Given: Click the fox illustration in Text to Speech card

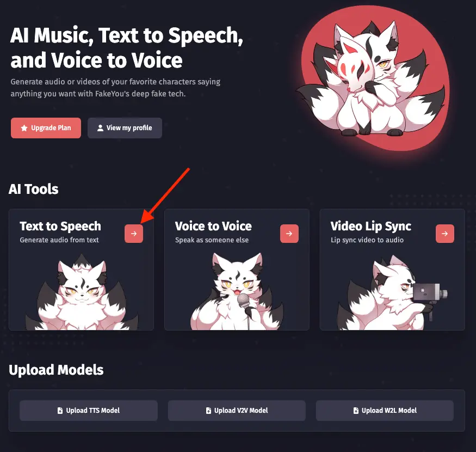Looking at the screenshot, I should pyautogui.click(x=82, y=292).
